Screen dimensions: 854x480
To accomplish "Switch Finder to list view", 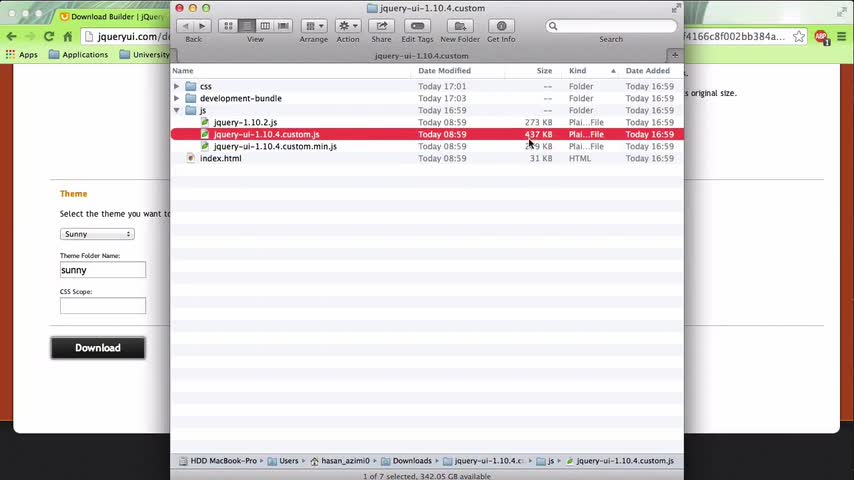I will coord(247,26).
